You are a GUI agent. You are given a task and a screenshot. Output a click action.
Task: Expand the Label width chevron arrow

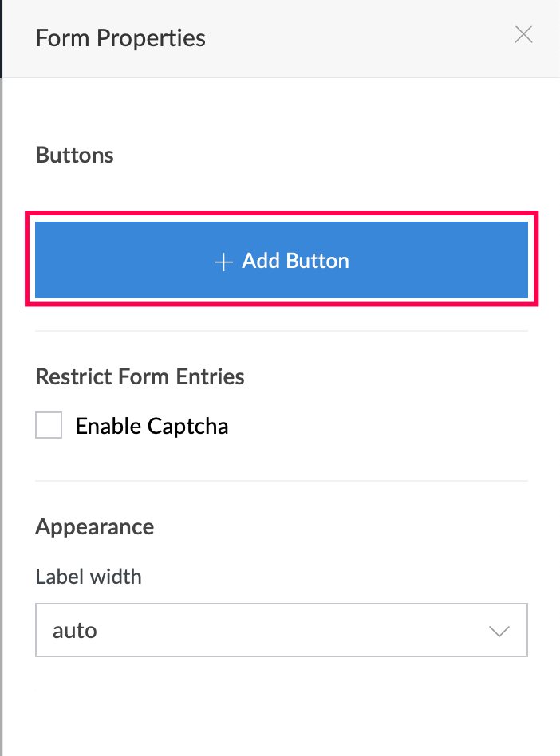point(499,631)
